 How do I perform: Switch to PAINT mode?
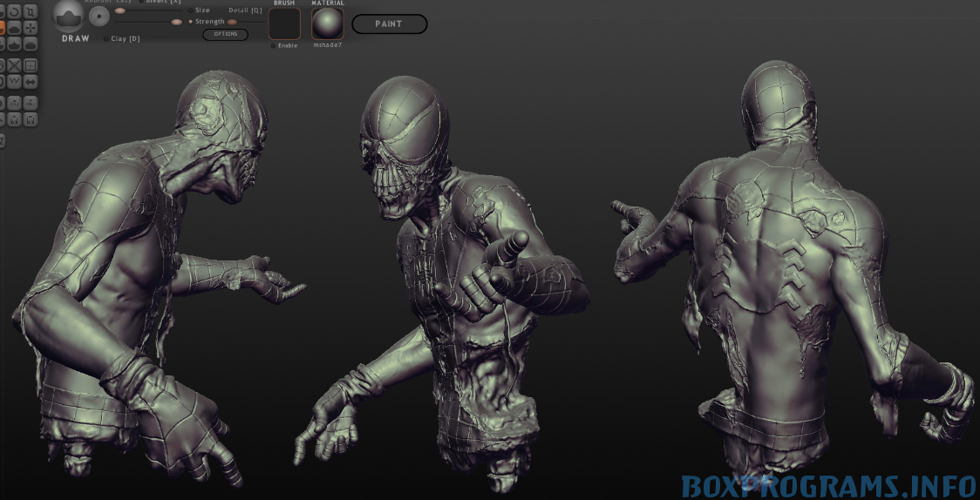390,24
